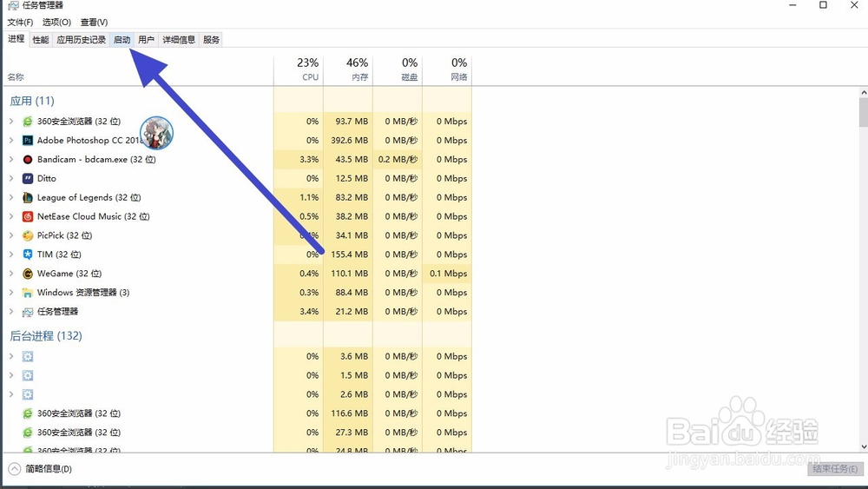Expand the PicPick process row
This screenshot has height=489, width=868.
[x=11, y=235]
